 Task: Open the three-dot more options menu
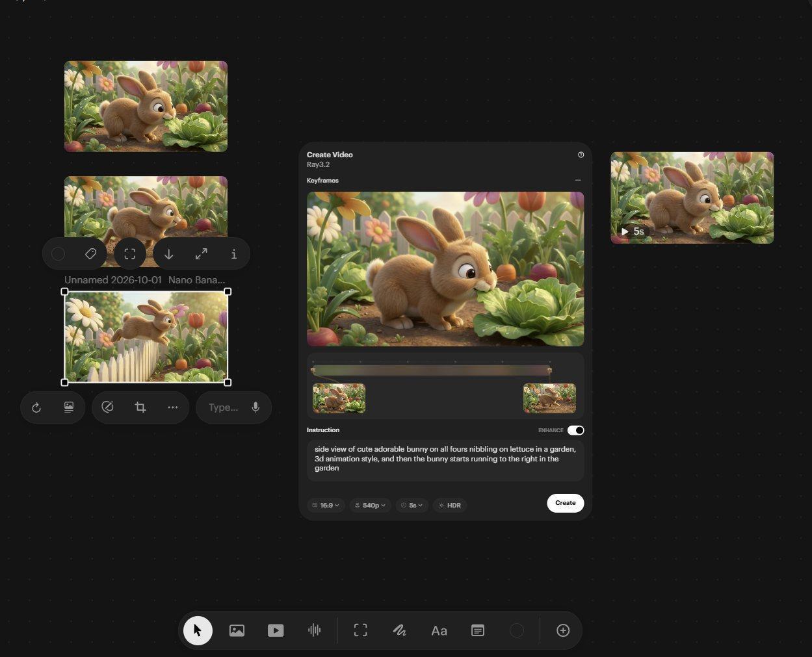173,407
